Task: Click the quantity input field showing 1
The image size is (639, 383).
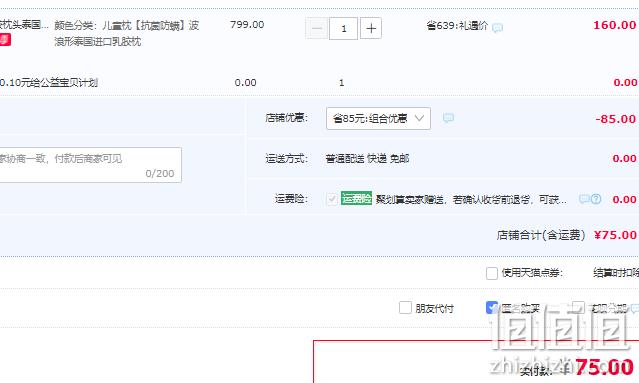Action: [344, 29]
